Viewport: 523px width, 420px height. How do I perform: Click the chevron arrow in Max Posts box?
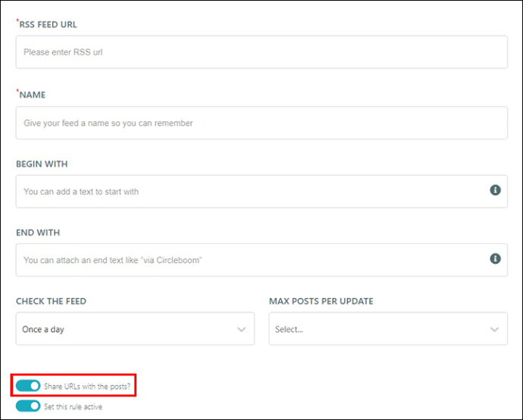pyautogui.click(x=494, y=329)
